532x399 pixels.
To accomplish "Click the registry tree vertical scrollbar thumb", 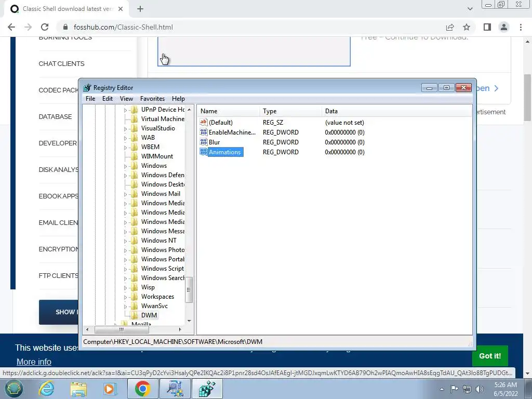I will (x=189, y=290).
